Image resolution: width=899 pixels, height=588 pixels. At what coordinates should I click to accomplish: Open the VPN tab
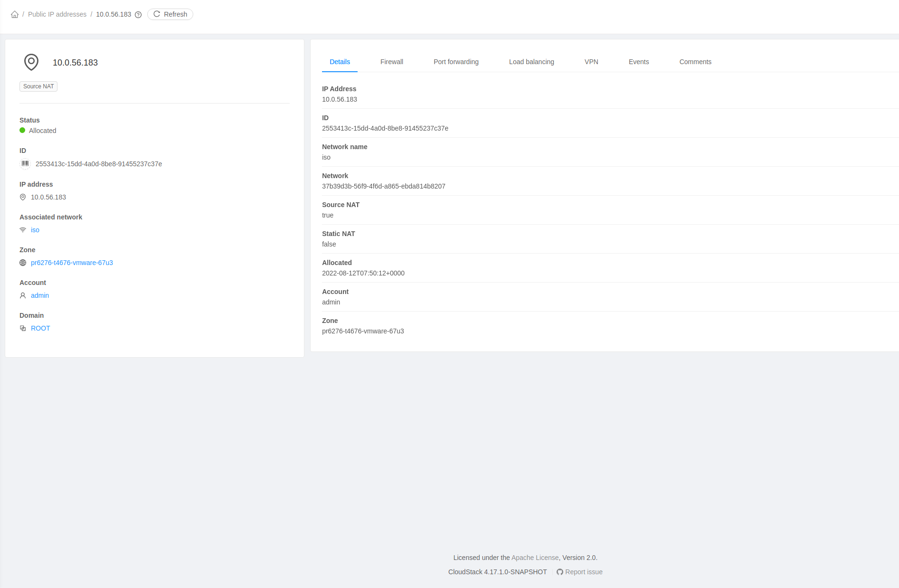(591, 62)
